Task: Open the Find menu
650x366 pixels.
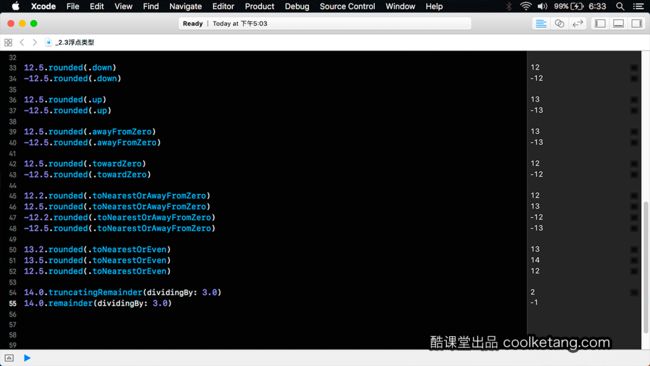Action: pos(150,6)
